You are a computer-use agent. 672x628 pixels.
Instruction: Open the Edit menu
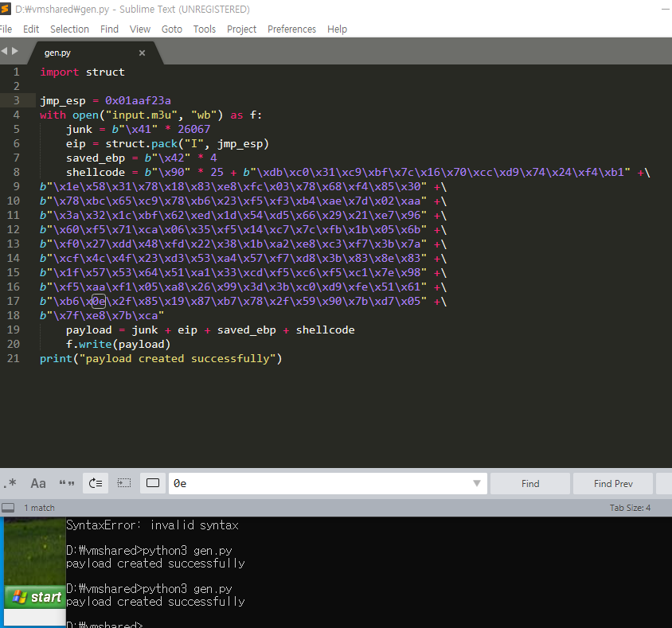coord(31,29)
